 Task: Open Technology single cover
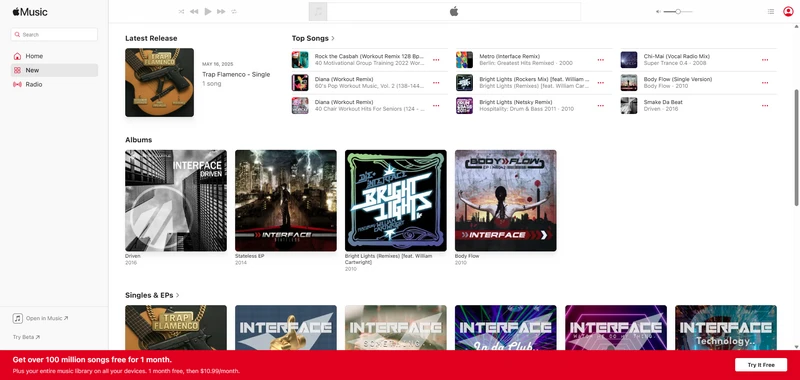(726, 327)
